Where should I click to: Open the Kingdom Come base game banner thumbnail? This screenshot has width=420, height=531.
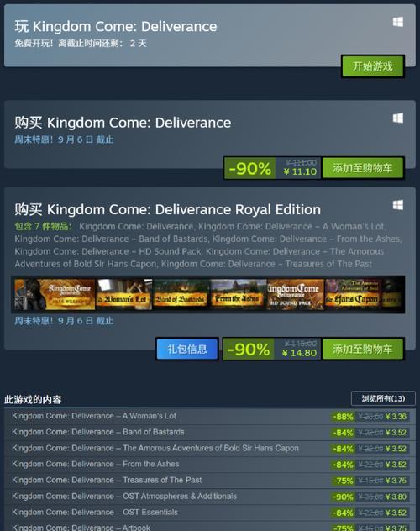(x=55, y=294)
